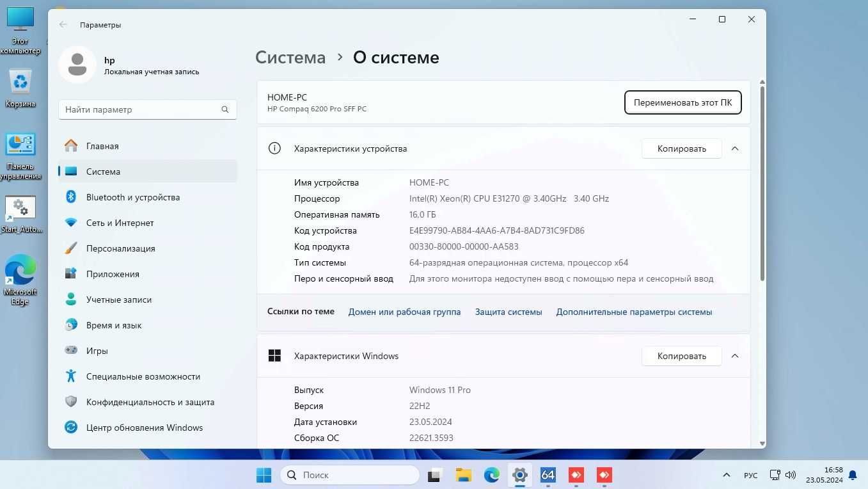Click the Персонализация brush icon
868x489 pixels.
(72, 248)
